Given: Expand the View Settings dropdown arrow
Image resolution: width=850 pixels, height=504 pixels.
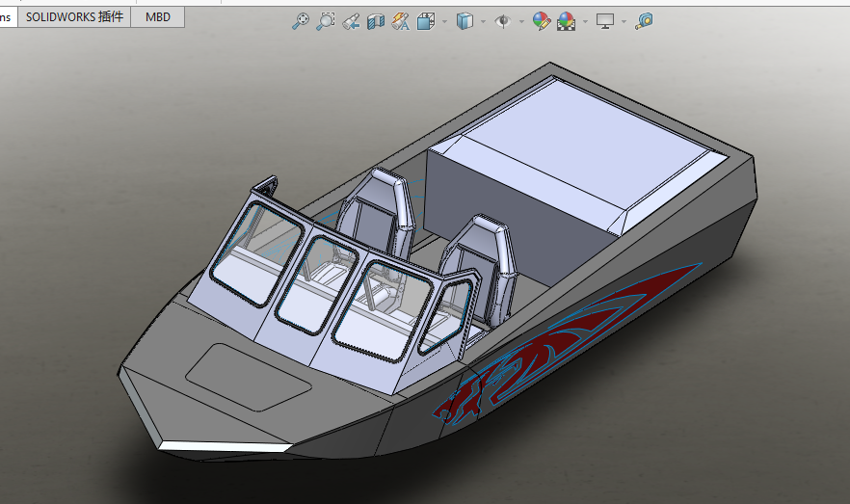Looking at the screenshot, I should point(624,21).
